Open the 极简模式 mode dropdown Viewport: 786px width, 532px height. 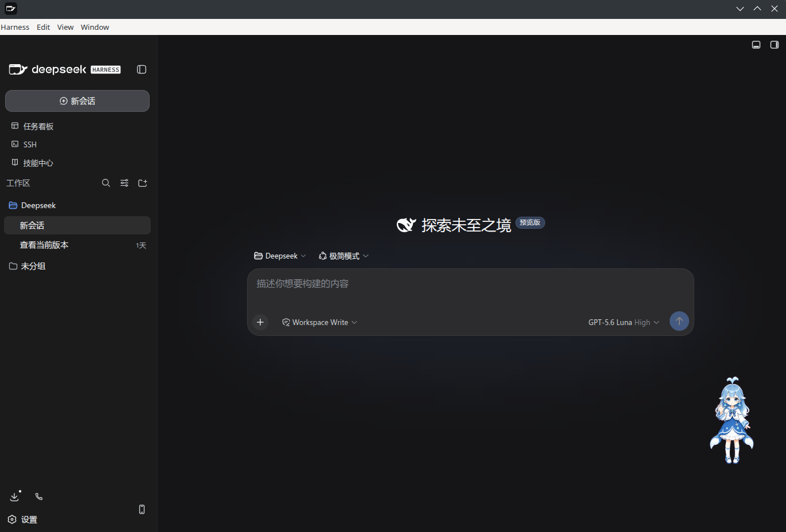pos(343,256)
